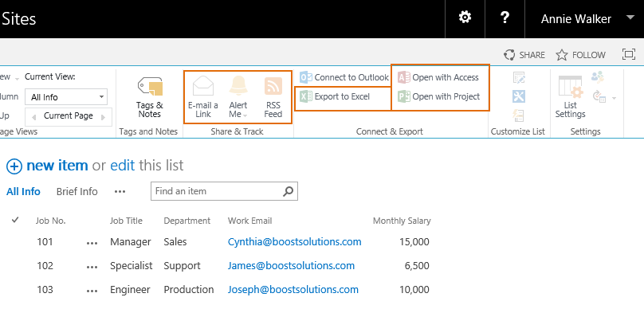644x309 pixels.
Task: Open the Cynthia@boostsolutions.com email link
Action: tap(294, 241)
